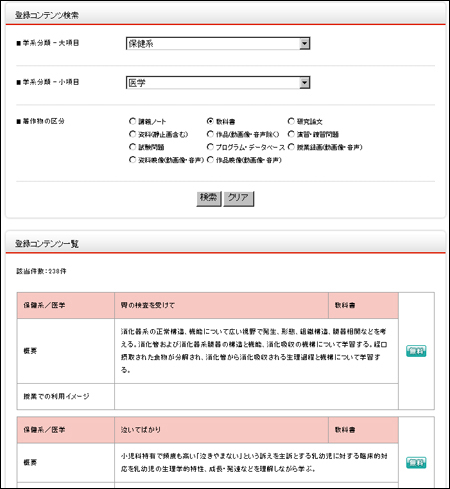Click 教科書 cell in 泣いてばかり row
The height and width of the screenshot is (489, 450).
(363, 430)
